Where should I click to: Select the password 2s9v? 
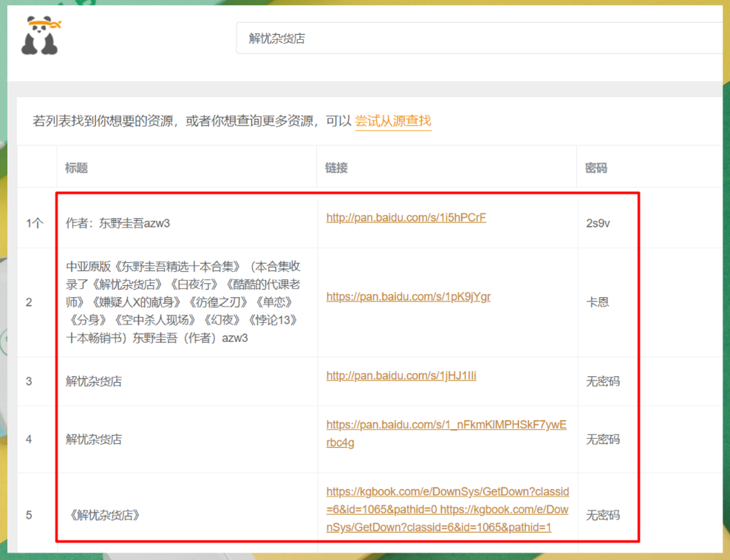598,223
